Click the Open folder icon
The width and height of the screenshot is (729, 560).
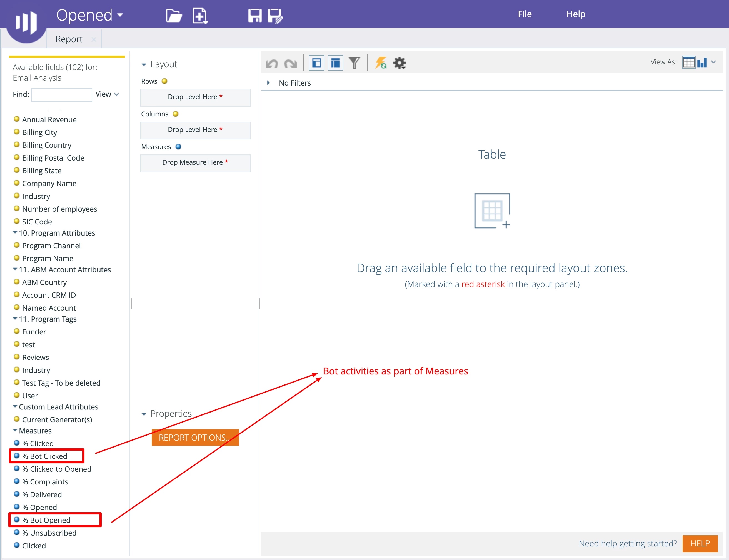pos(174,15)
